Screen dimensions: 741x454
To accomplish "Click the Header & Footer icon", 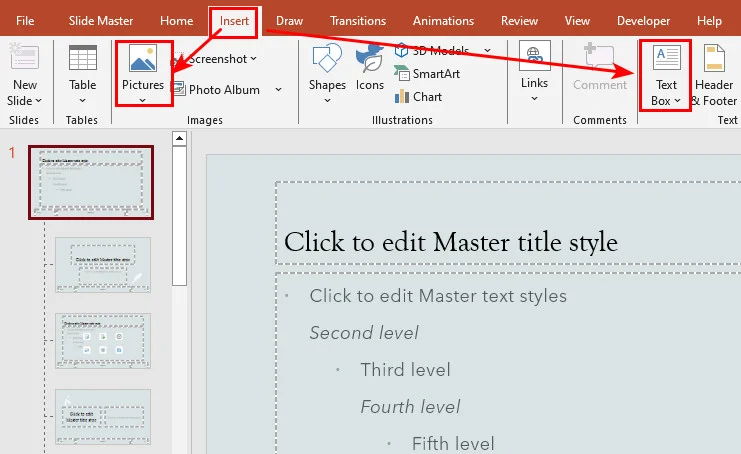I will pos(714,58).
